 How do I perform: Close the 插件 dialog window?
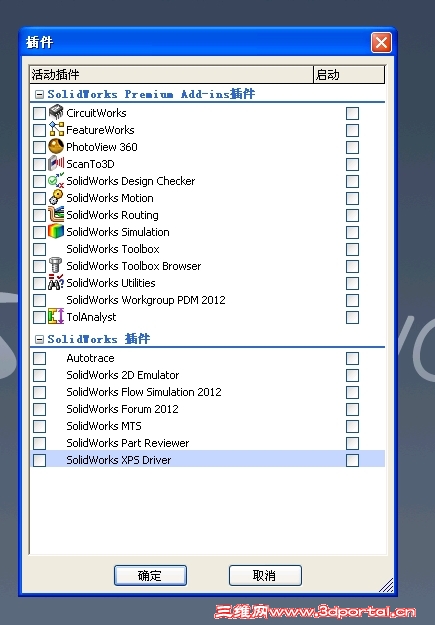381,42
